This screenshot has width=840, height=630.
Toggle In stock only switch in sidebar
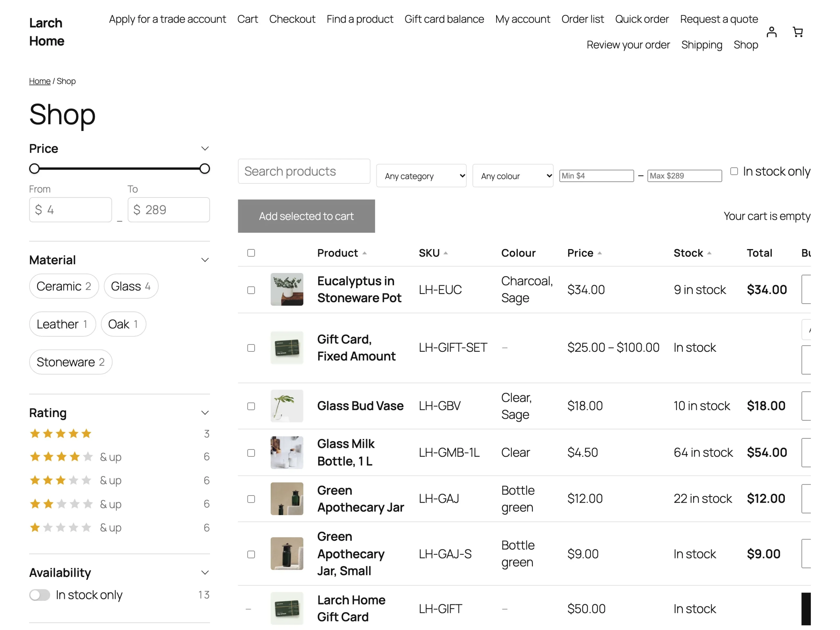coord(39,595)
